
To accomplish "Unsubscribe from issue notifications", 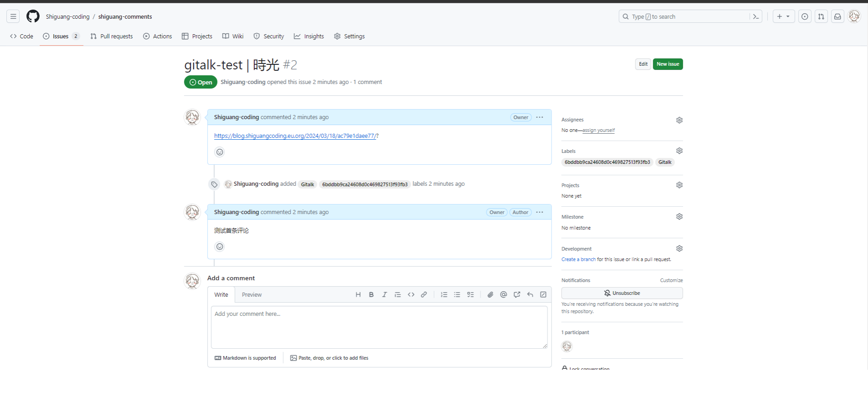I will pos(622,293).
